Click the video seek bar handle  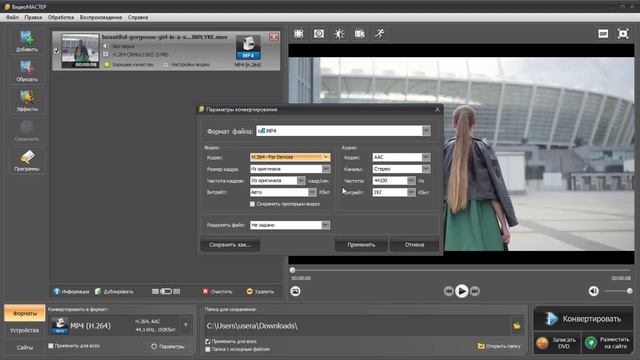[x=292, y=270]
